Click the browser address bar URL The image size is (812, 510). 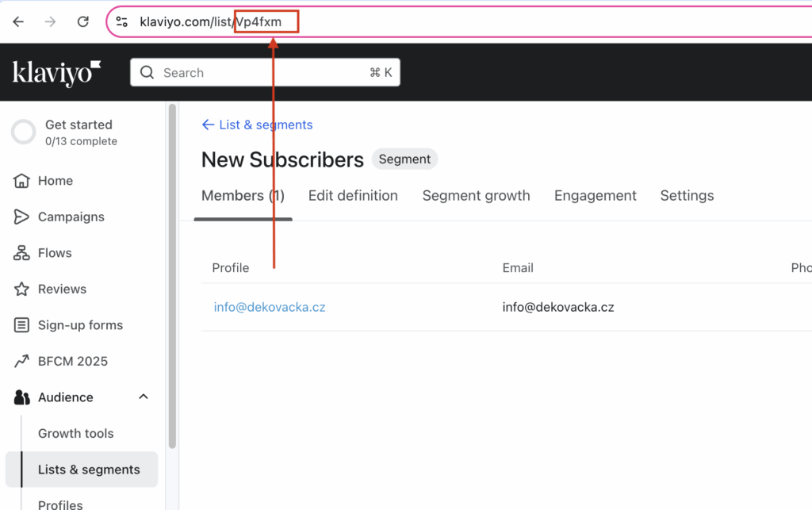tap(211, 21)
